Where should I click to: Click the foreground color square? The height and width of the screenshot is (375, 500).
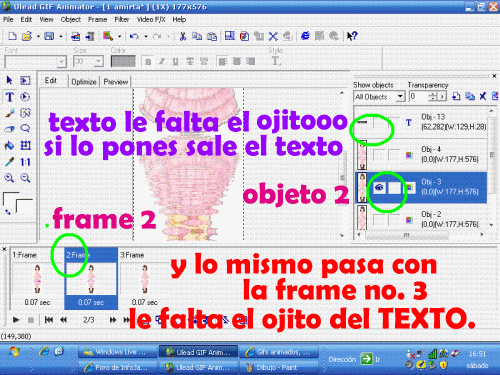pos(10,199)
